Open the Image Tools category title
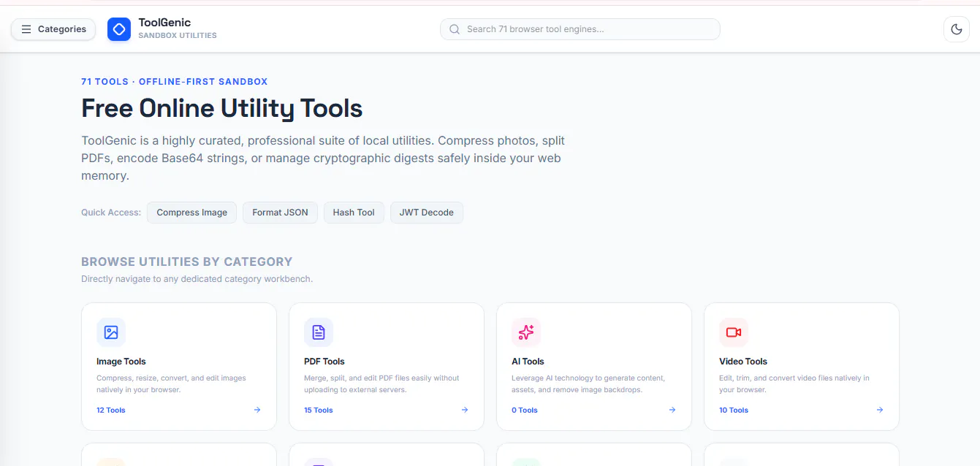Screen dimensions: 980x466 (121, 362)
